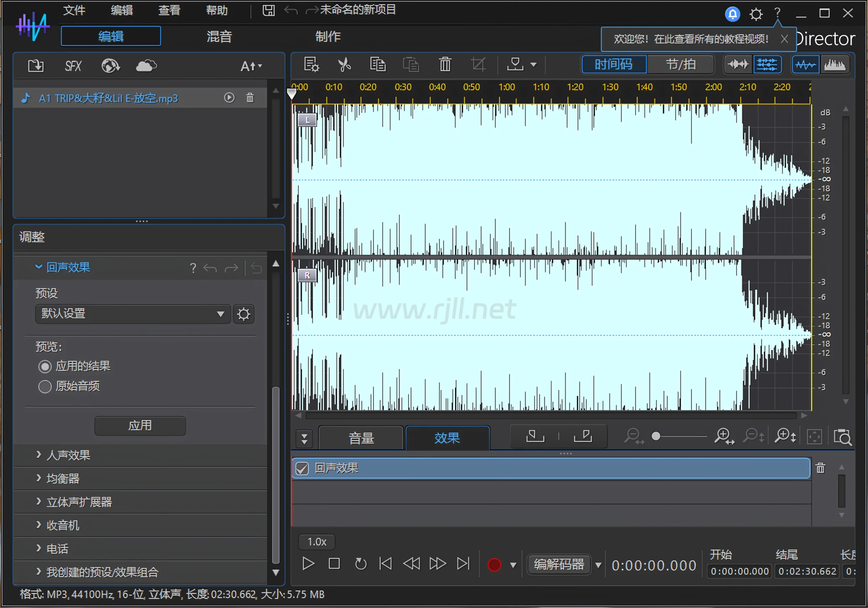Open the 默认设置 preset dropdown

pos(133,314)
